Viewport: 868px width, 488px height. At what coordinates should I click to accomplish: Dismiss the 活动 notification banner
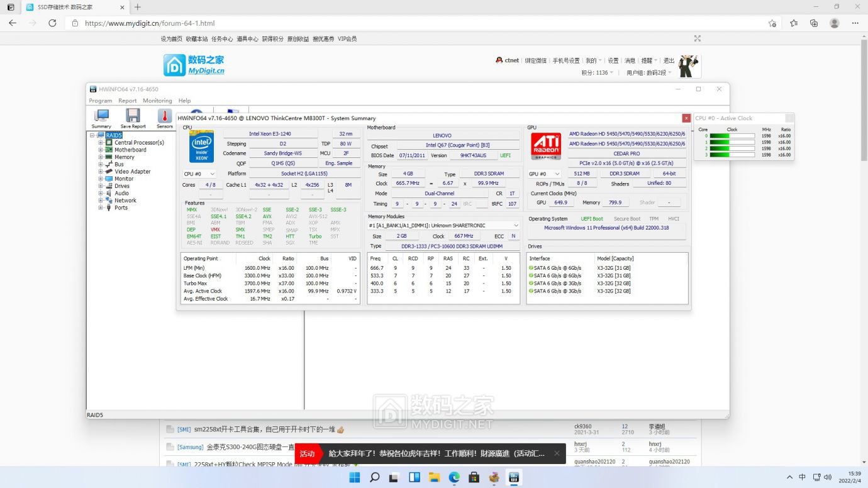[x=557, y=453]
